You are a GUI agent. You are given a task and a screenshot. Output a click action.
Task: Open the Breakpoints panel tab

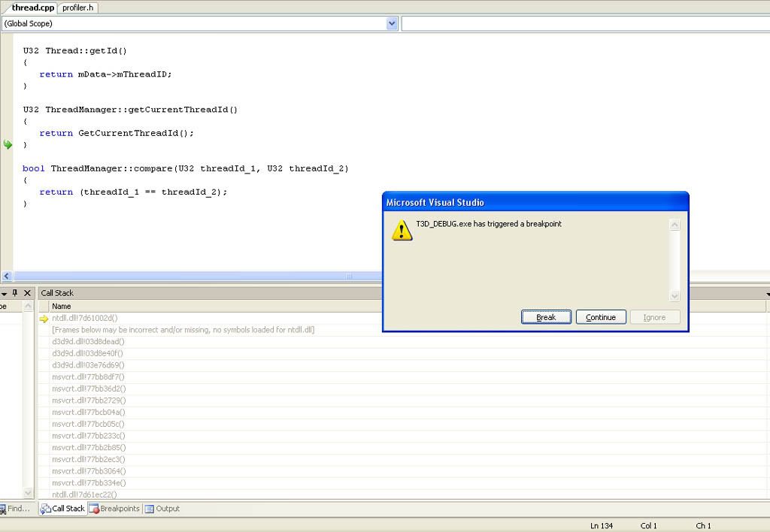point(114,509)
